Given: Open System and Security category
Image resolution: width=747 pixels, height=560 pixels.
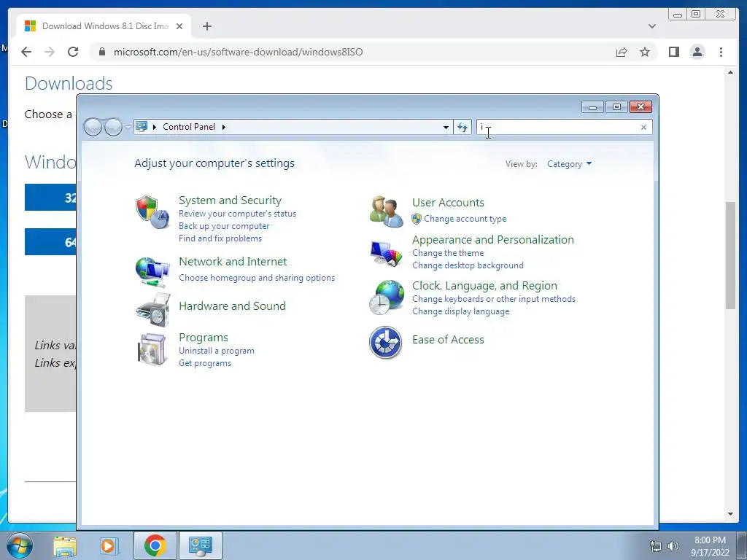Looking at the screenshot, I should click(230, 200).
